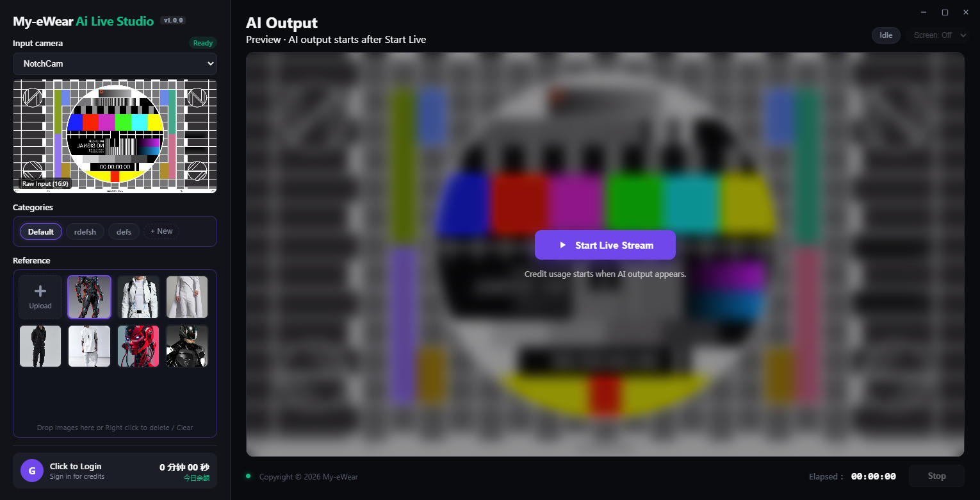The image size is (980, 500).
Task: Click the Preview · AI output subtitle
Action: pos(336,40)
